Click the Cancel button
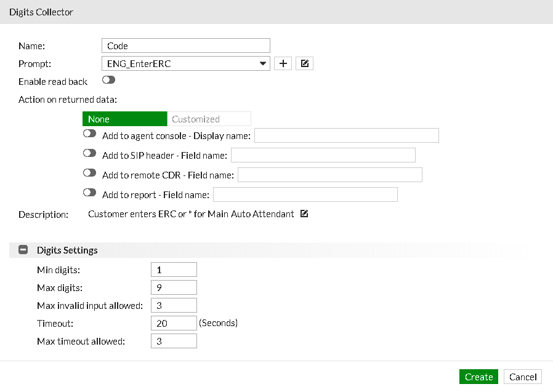This screenshot has width=553, height=392. pyautogui.click(x=523, y=377)
